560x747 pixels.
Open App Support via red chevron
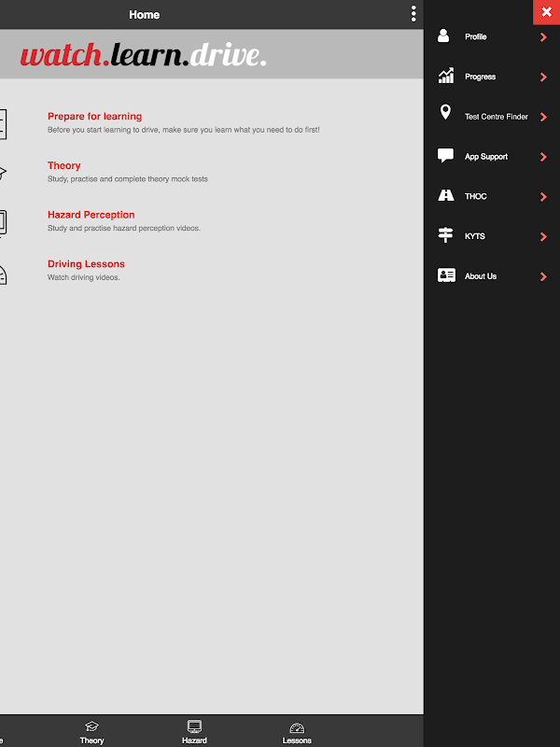pyautogui.click(x=543, y=157)
